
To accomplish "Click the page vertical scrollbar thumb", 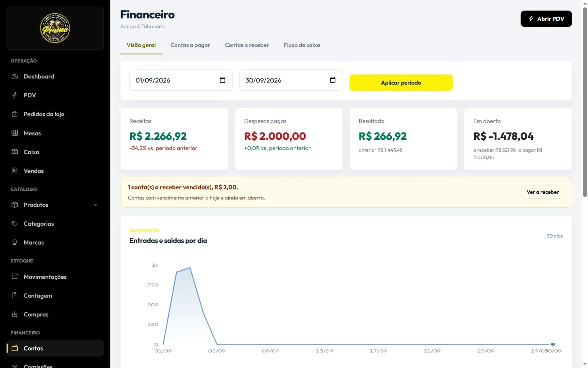I will 585,102.
